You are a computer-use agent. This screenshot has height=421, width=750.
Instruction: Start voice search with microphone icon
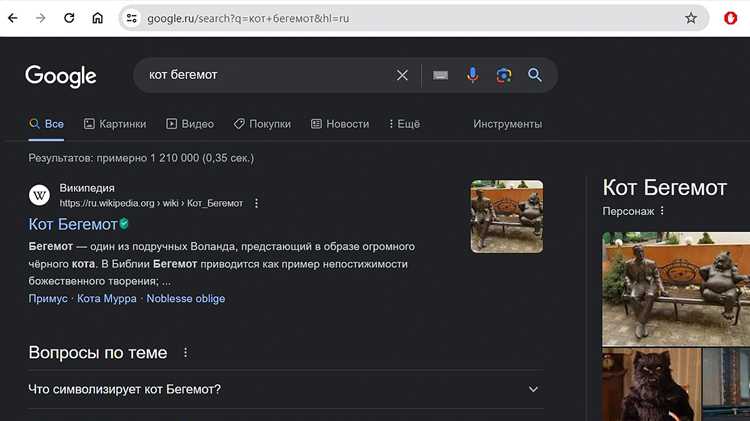click(472, 75)
